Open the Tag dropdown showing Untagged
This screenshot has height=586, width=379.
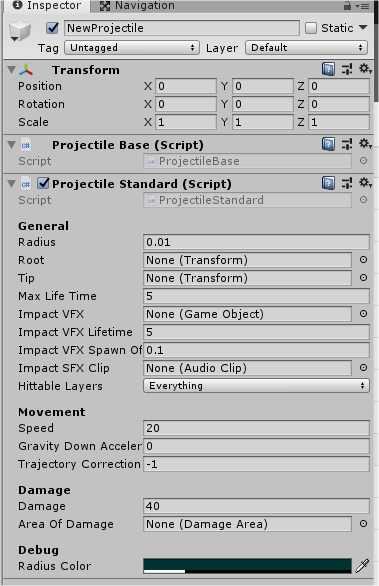coord(132,48)
